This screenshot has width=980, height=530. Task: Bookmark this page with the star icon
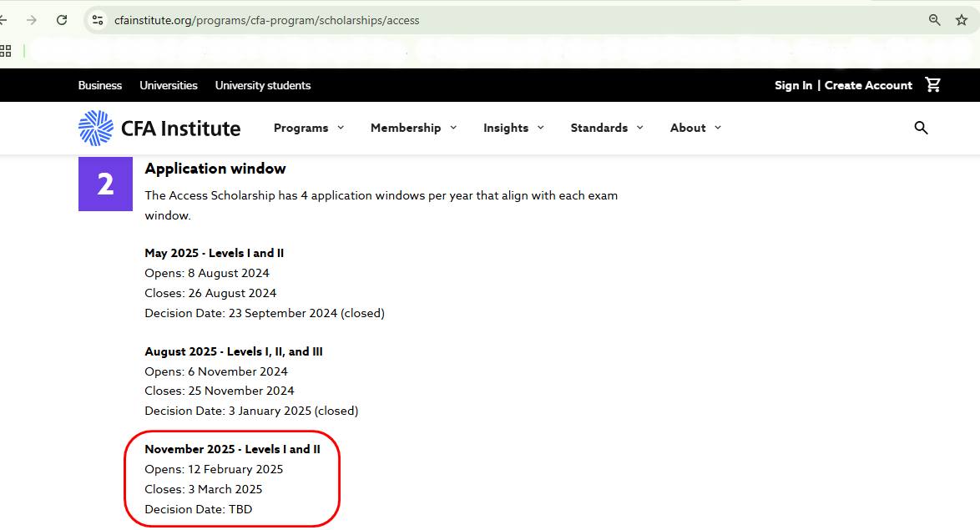tap(962, 20)
